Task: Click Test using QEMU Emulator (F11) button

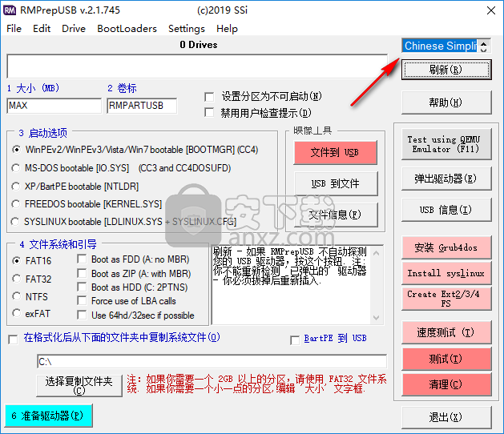Action: point(446,144)
